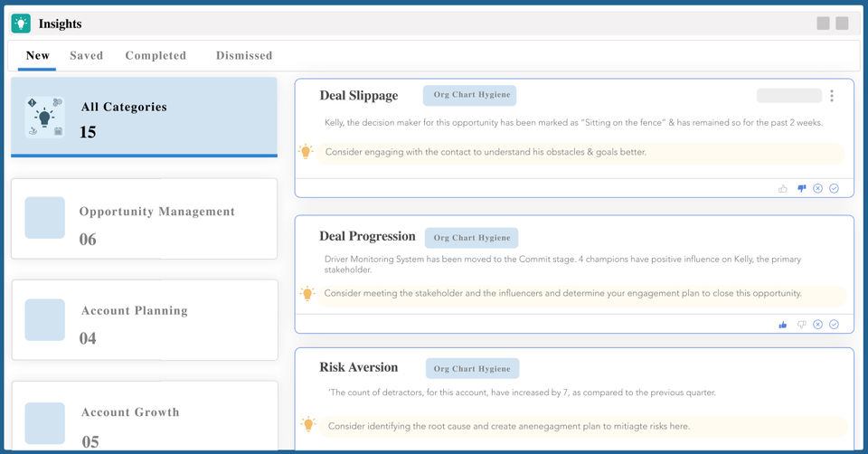Click Org Chart Hygiene tag on Deal Progression

click(472, 238)
